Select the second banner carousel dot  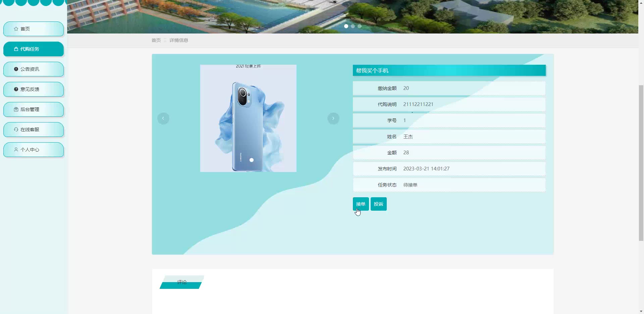353,26
